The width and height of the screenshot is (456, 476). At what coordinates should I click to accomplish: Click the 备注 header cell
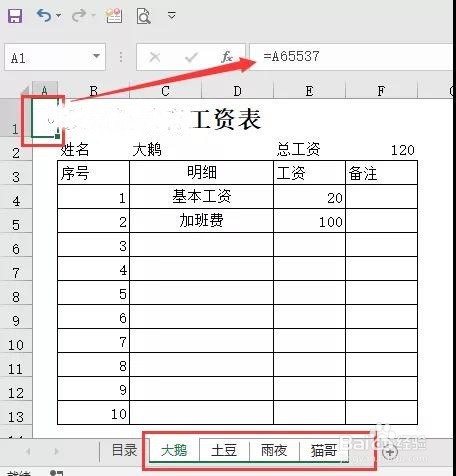(x=381, y=173)
